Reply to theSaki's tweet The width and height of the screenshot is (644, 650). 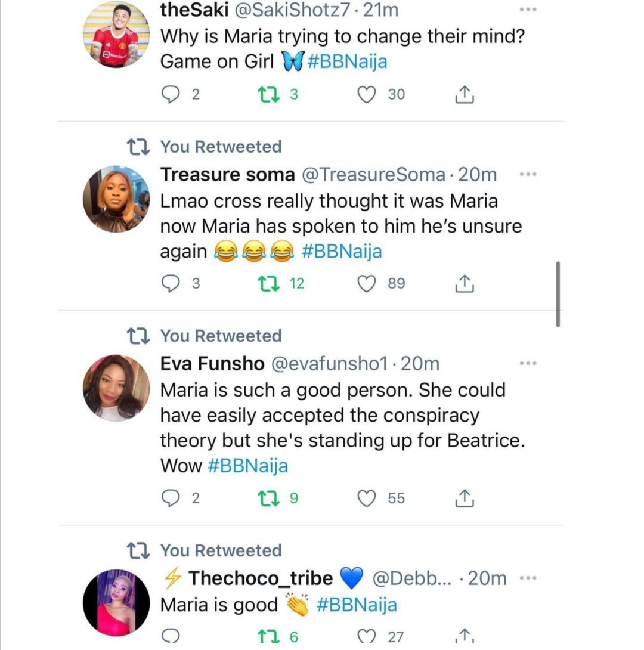click(171, 94)
